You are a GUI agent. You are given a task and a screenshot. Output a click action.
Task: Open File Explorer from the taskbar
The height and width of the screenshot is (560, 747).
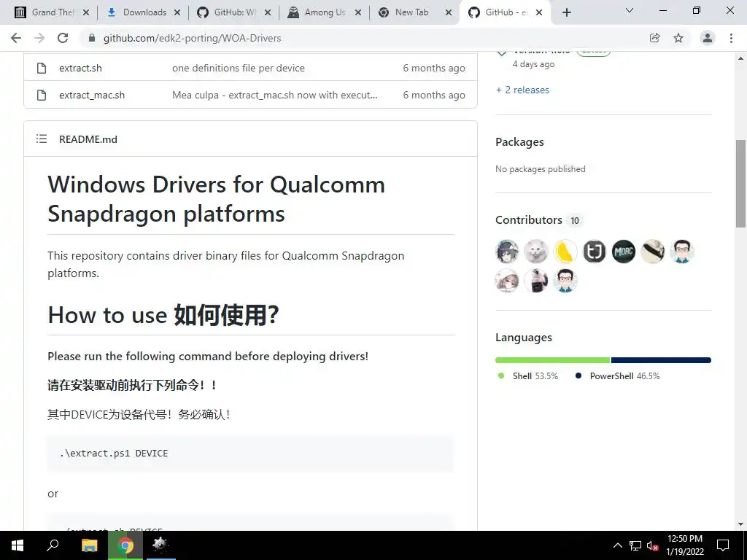[89, 545]
